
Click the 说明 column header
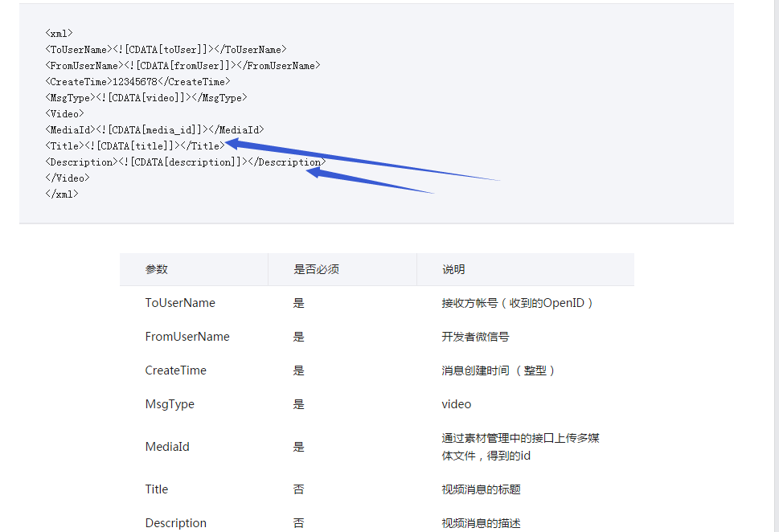[x=453, y=270]
